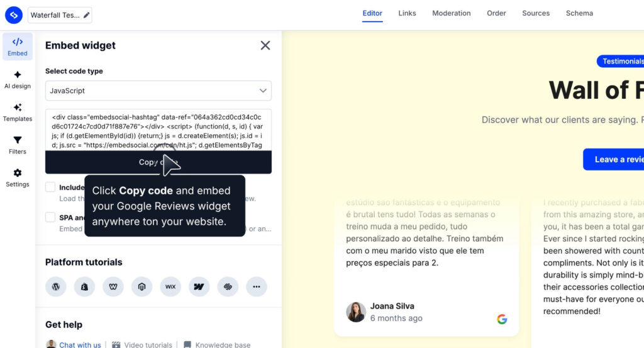644x348 pixels.
Task: Click the 'Select code type' label
Action: [74, 71]
